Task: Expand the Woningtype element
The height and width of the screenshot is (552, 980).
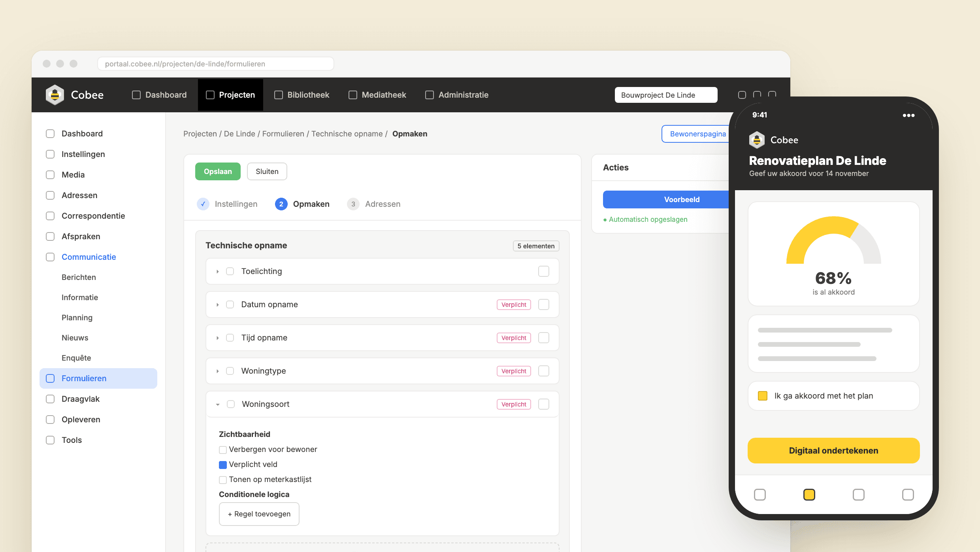Action: [218, 371]
